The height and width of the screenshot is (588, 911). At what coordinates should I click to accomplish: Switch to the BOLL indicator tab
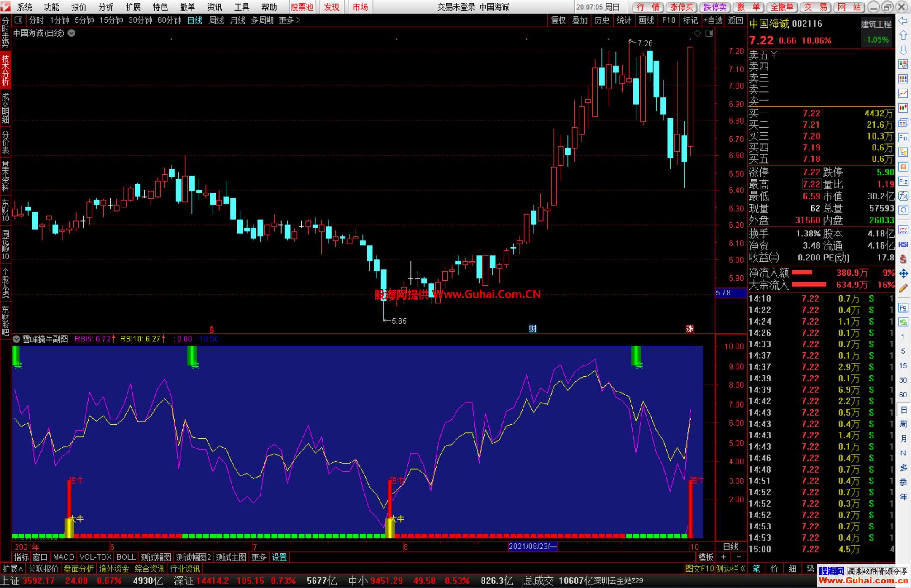click(126, 557)
